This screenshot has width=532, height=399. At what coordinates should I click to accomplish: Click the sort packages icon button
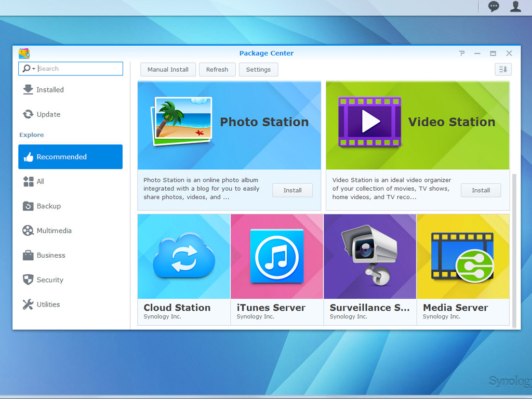pos(503,70)
